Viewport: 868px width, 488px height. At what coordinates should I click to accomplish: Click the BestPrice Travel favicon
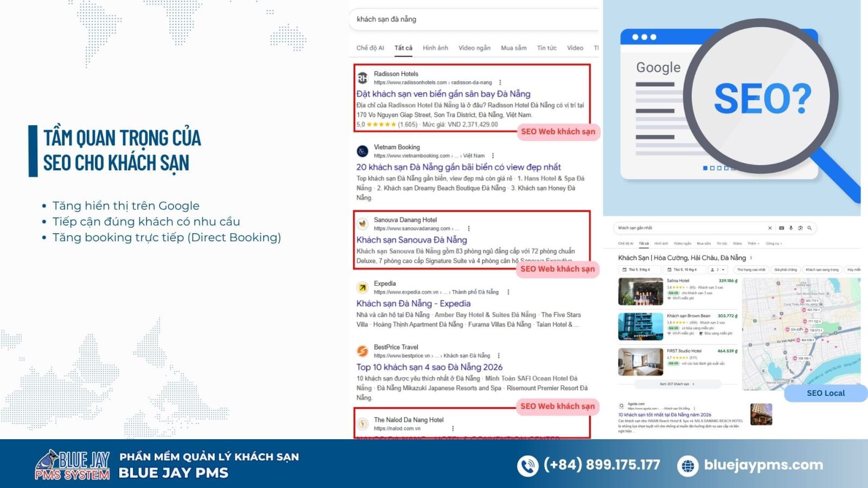(362, 351)
